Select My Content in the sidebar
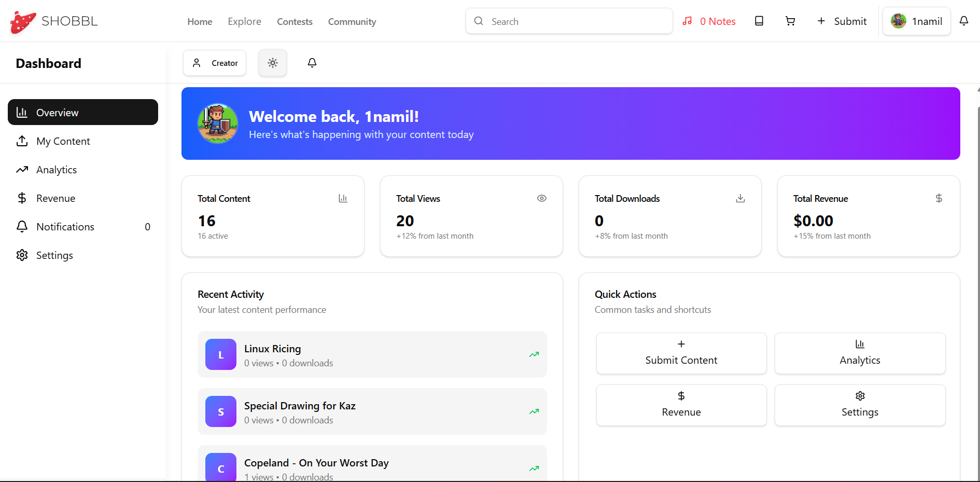Image resolution: width=980 pixels, height=482 pixels. tap(63, 141)
